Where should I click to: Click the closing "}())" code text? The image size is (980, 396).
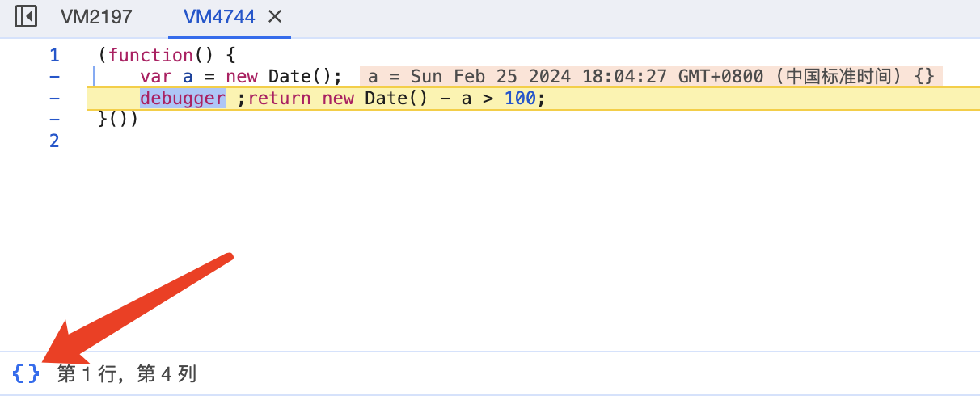pyautogui.click(x=118, y=120)
